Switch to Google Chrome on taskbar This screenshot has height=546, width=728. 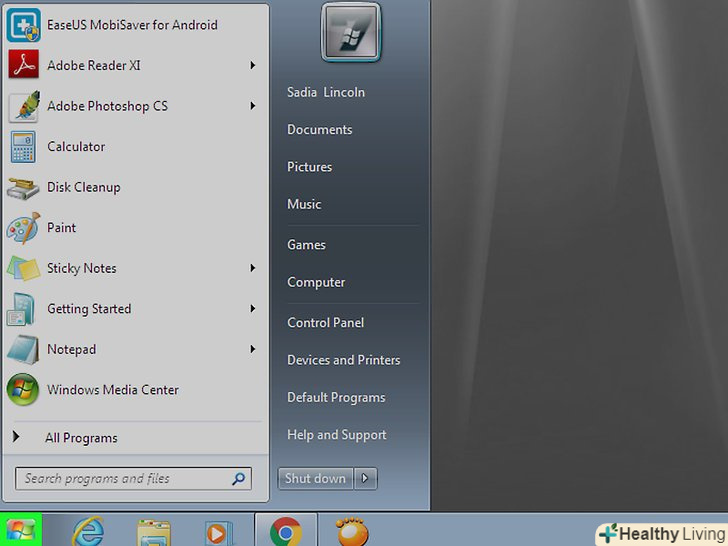[x=286, y=531]
